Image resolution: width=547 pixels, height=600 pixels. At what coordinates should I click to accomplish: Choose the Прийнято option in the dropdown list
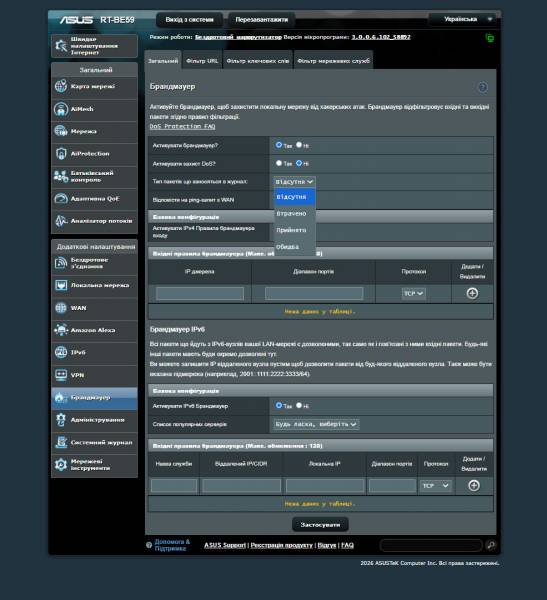pyautogui.click(x=294, y=230)
